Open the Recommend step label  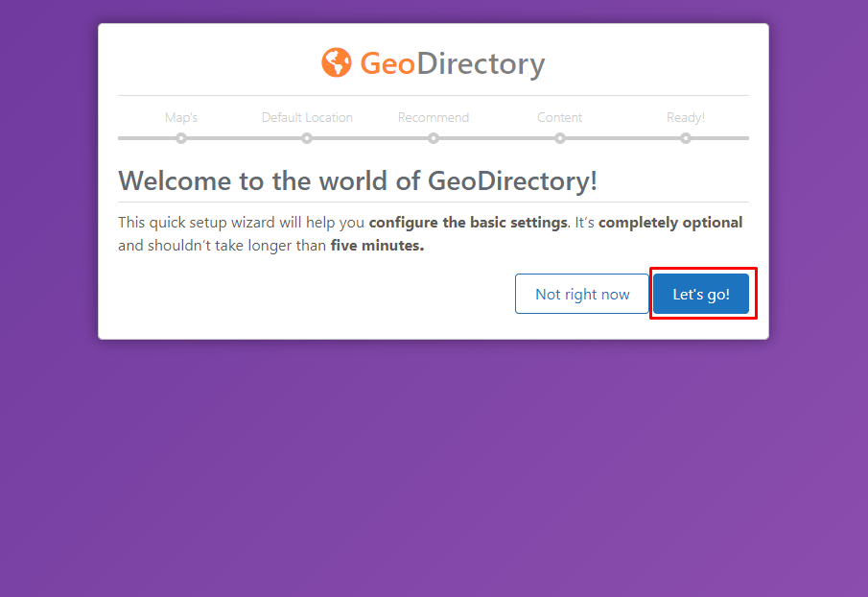434,117
